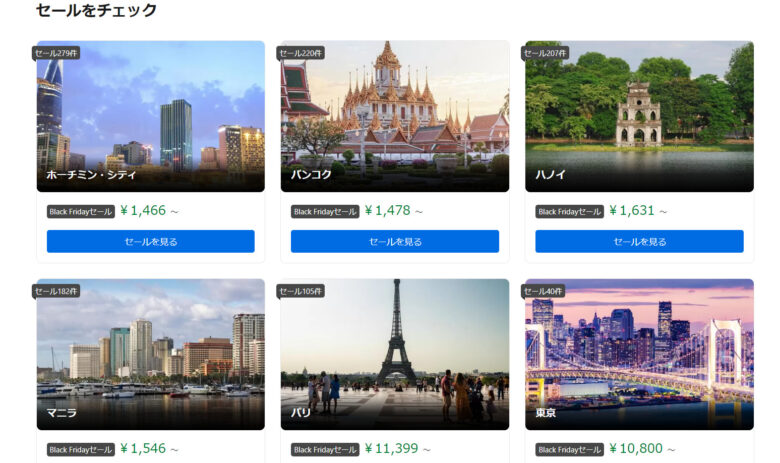Click セールを見る button under ハノイ
This screenshot has height=463, width=780.
click(639, 241)
